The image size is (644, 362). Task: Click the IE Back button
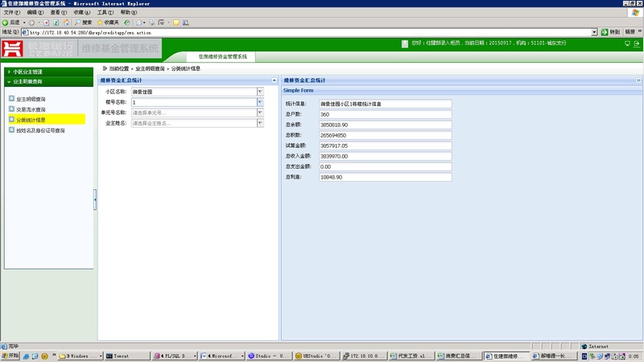(11, 23)
